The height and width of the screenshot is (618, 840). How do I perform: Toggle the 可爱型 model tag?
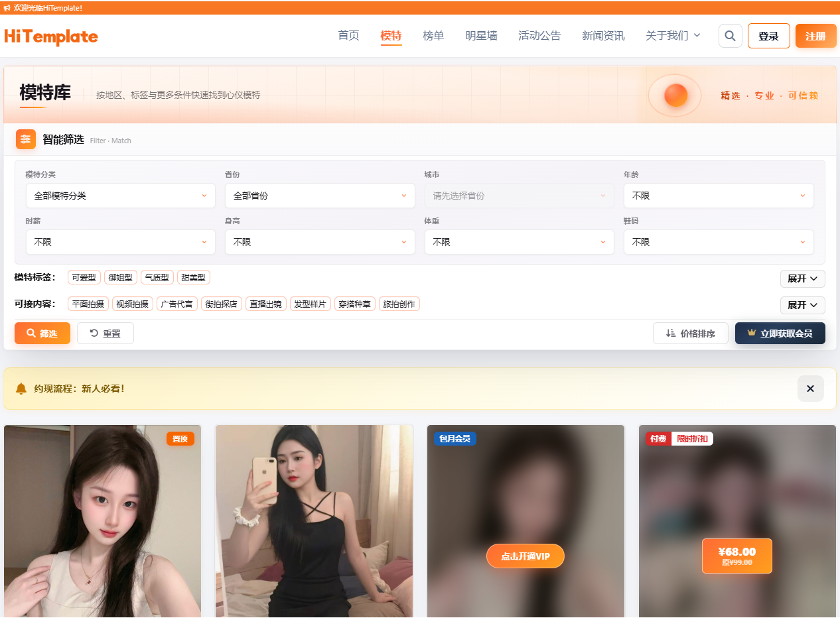click(x=84, y=277)
